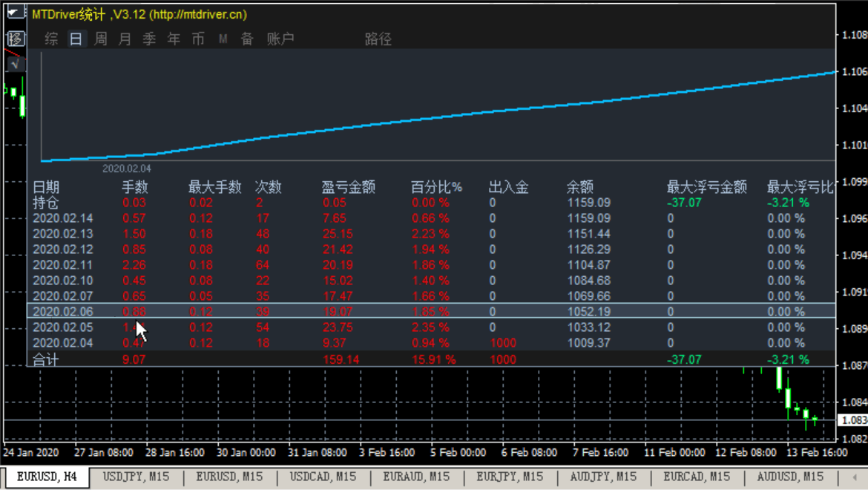Switch to the EURAUD,M15 chart tab

[416, 477]
